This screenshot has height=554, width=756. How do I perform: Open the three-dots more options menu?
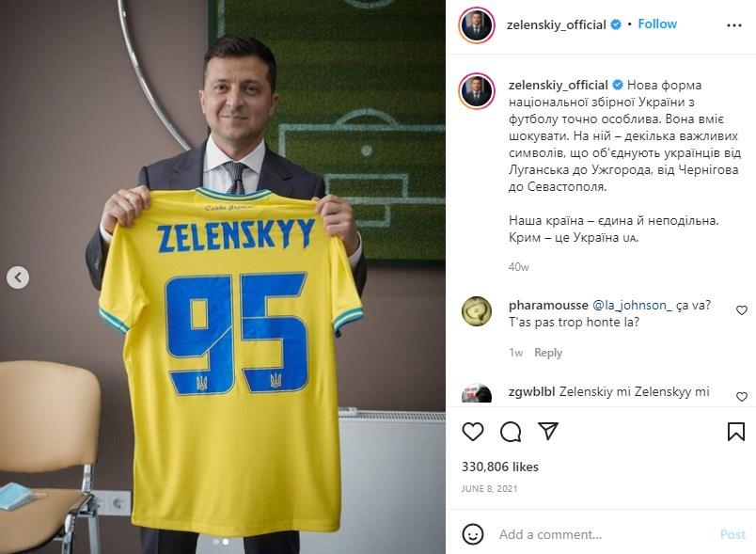click(x=733, y=25)
